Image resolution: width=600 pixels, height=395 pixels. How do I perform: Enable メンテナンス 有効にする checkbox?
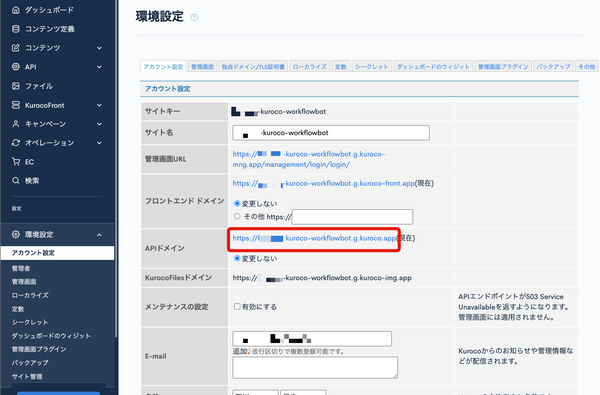coord(237,307)
